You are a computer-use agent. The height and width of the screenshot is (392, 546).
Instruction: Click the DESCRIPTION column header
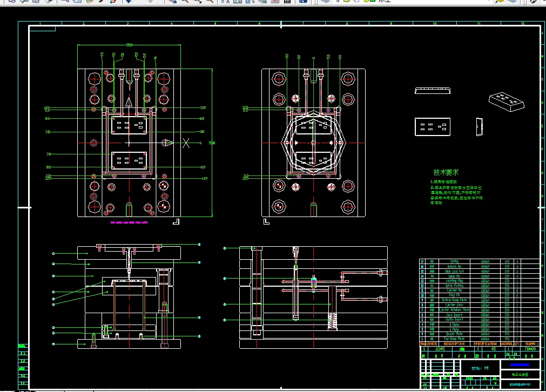click(x=454, y=343)
